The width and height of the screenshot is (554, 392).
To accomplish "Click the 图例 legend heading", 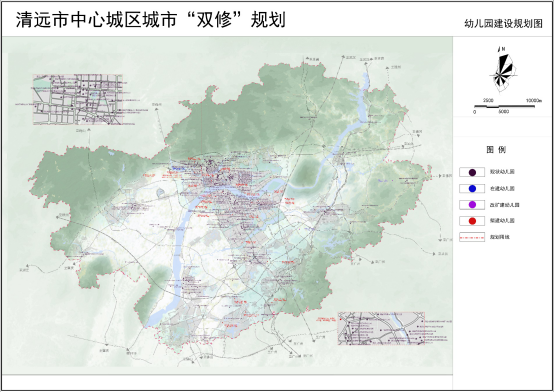I will tap(496, 150).
